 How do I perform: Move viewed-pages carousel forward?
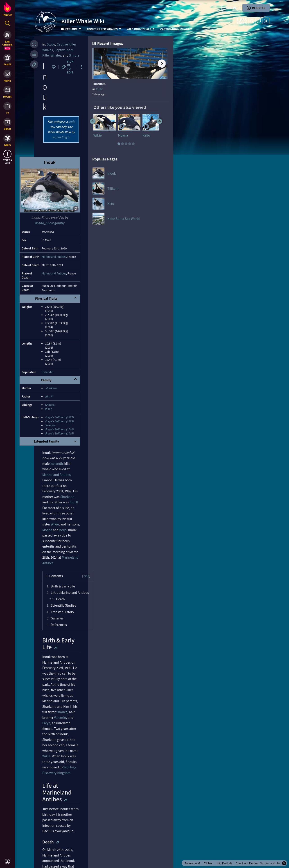160,121
